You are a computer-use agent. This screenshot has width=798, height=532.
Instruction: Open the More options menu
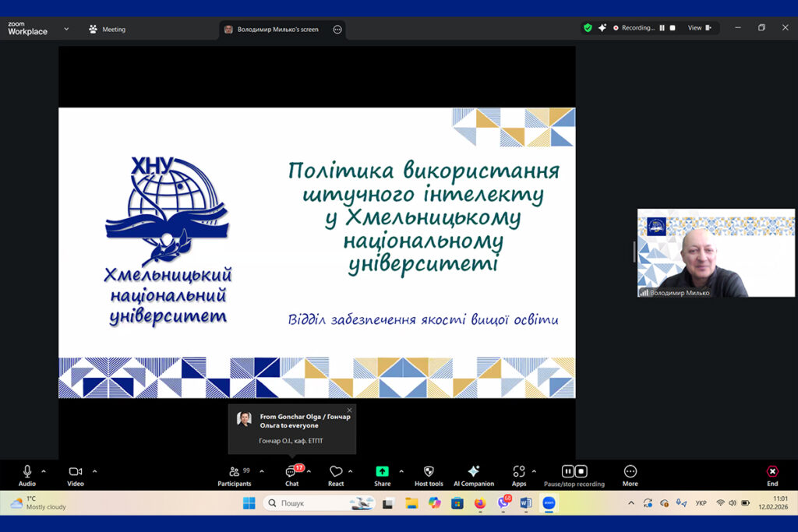tap(630, 472)
